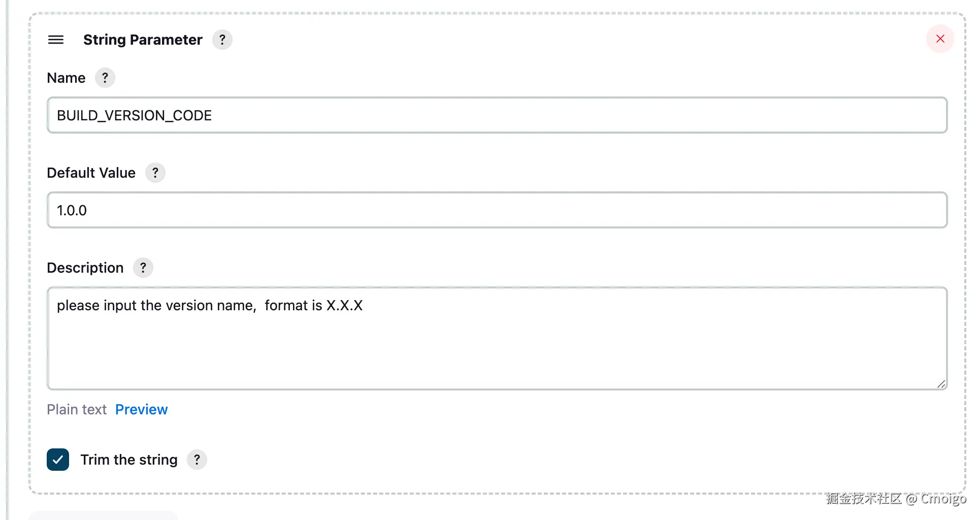Click the String Parameter title text
980x520 pixels.
click(x=143, y=40)
